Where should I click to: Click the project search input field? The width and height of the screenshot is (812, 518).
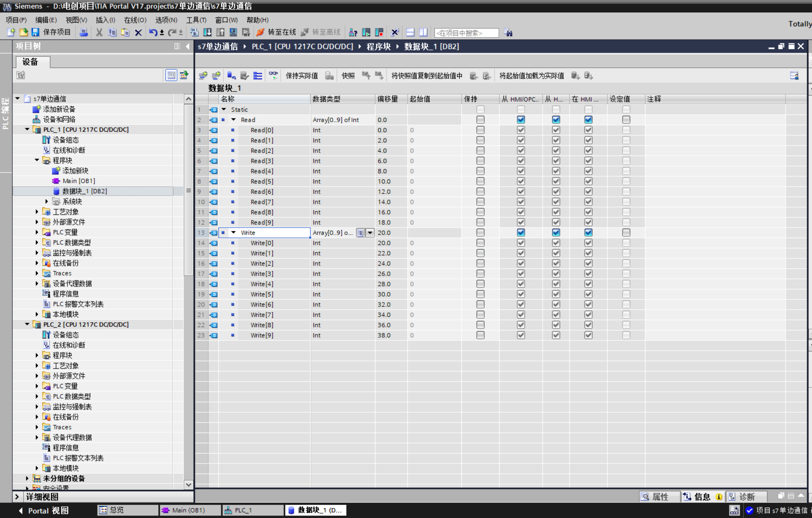pos(466,33)
